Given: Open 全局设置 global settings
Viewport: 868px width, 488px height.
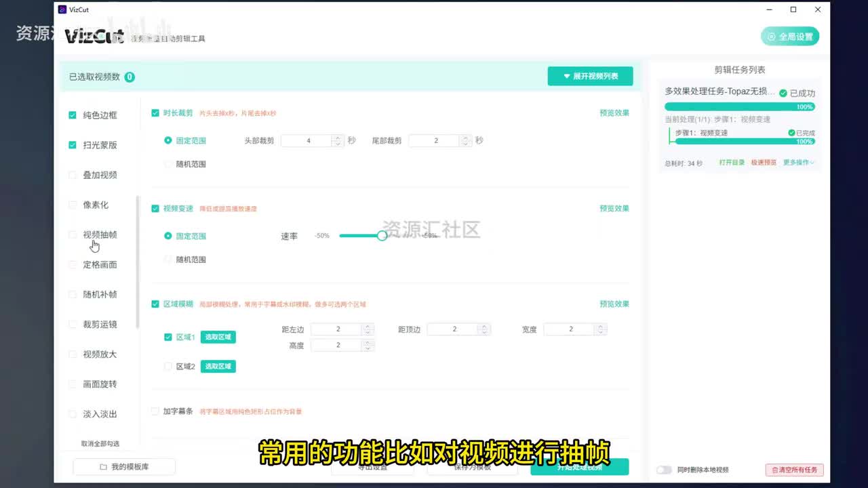Looking at the screenshot, I should pyautogui.click(x=790, y=37).
